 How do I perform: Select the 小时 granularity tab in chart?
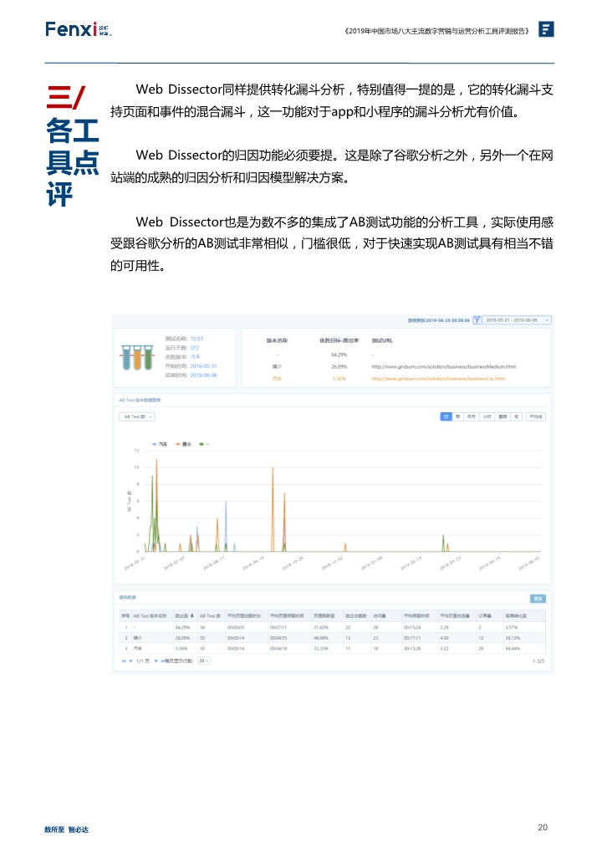(487, 416)
